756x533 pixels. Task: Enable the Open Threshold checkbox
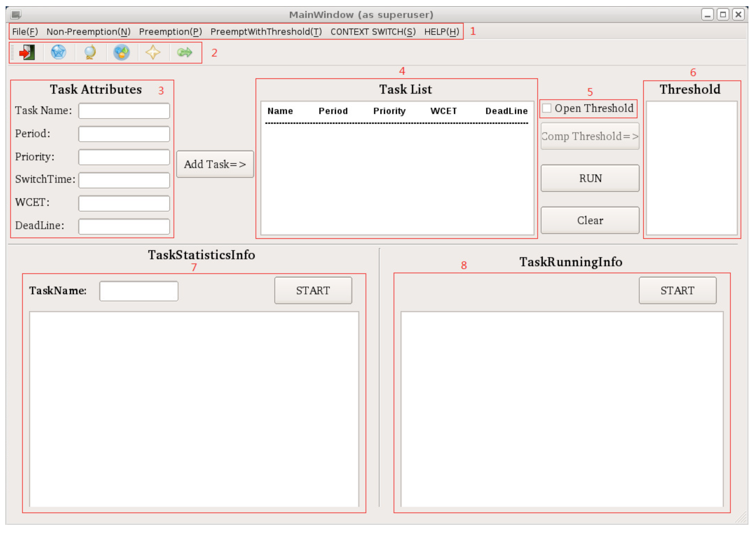coord(547,108)
